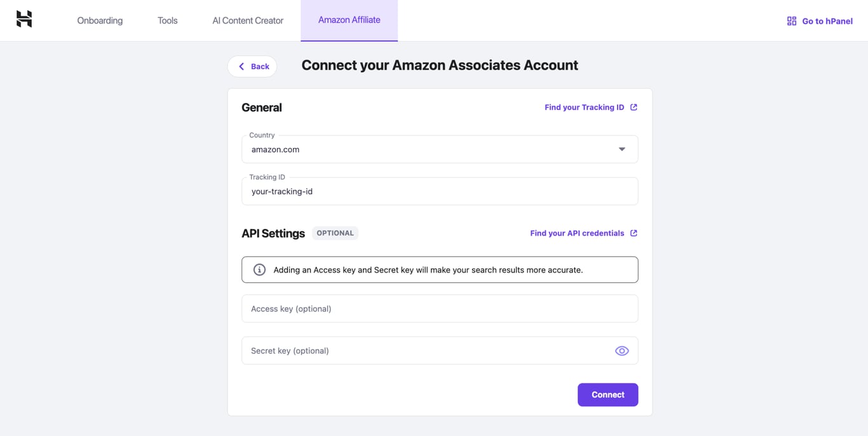Click the Hostinger logo
The height and width of the screenshot is (436, 868).
tap(24, 19)
